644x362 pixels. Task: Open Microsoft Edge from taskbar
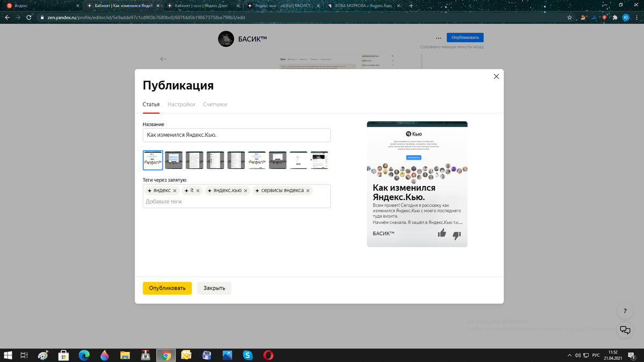pyautogui.click(x=84, y=355)
